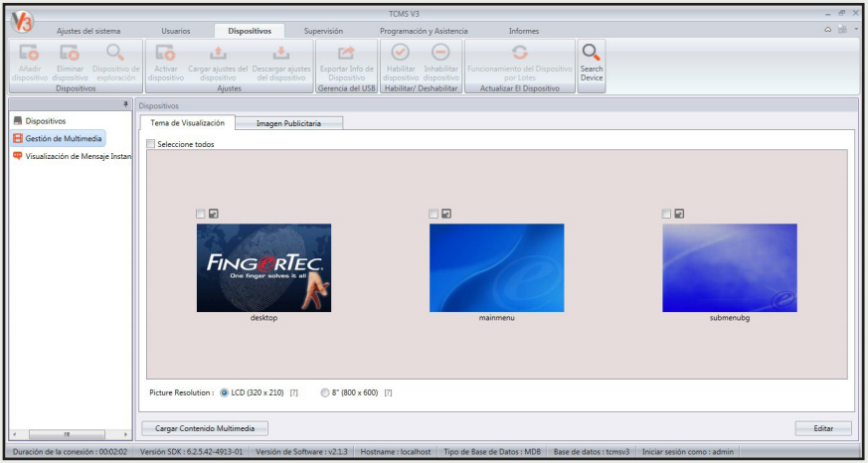
Task: Switch to the Supervisión ribbon tab
Action: [x=323, y=31]
